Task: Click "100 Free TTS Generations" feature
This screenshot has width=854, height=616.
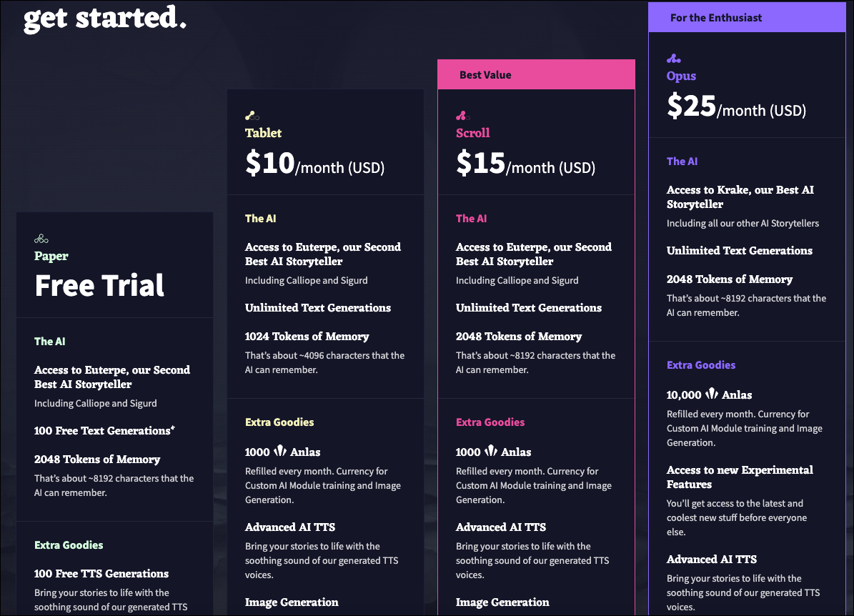Action: click(101, 573)
